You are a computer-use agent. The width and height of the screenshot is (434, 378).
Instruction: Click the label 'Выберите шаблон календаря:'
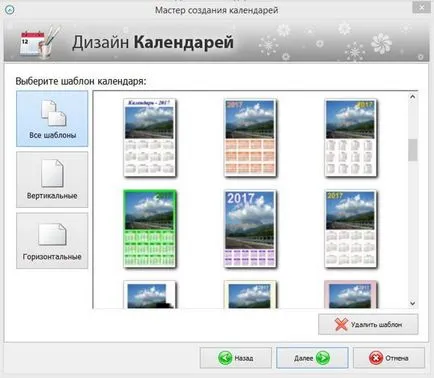click(x=81, y=81)
